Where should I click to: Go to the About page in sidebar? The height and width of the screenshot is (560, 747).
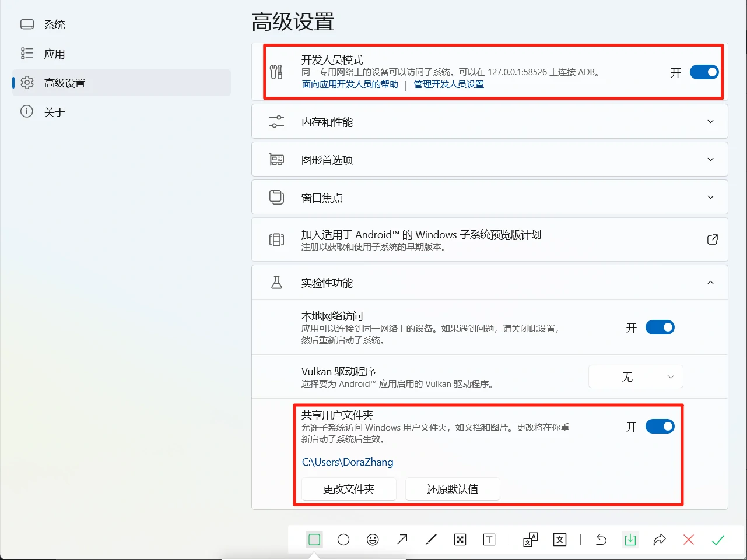(55, 112)
